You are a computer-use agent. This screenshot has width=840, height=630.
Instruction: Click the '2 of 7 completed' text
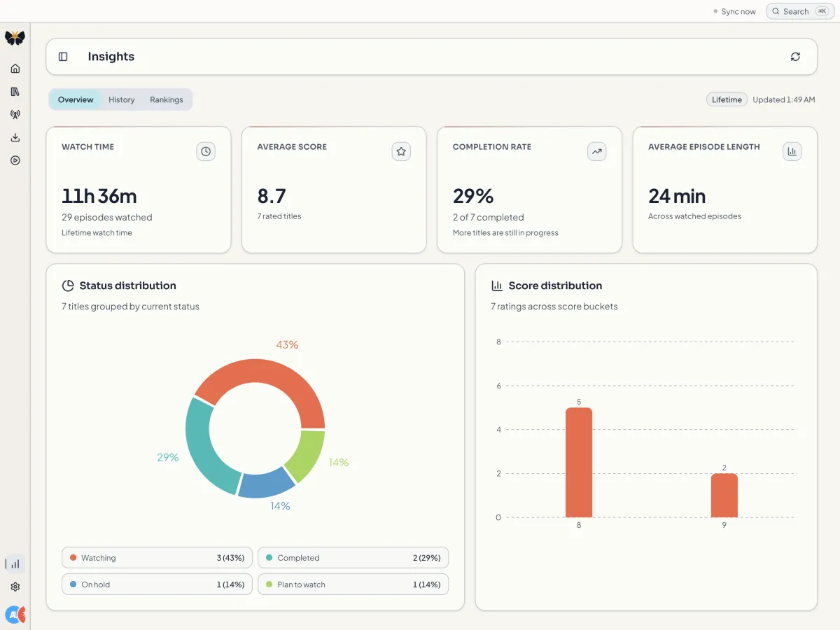[488, 218]
